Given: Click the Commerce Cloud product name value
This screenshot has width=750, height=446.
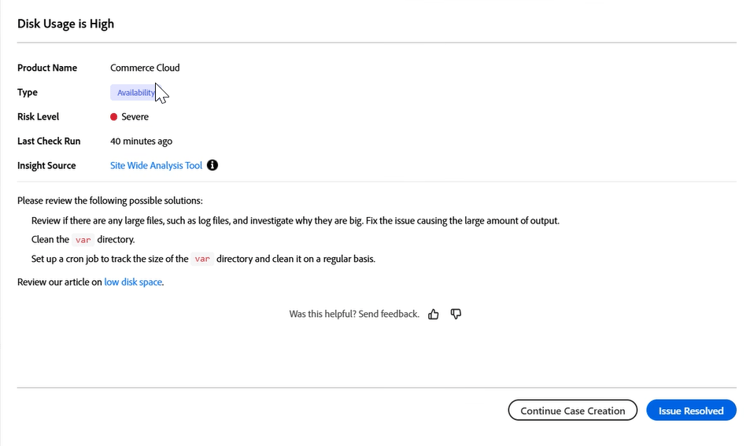Looking at the screenshot, I should pos(145,68).
